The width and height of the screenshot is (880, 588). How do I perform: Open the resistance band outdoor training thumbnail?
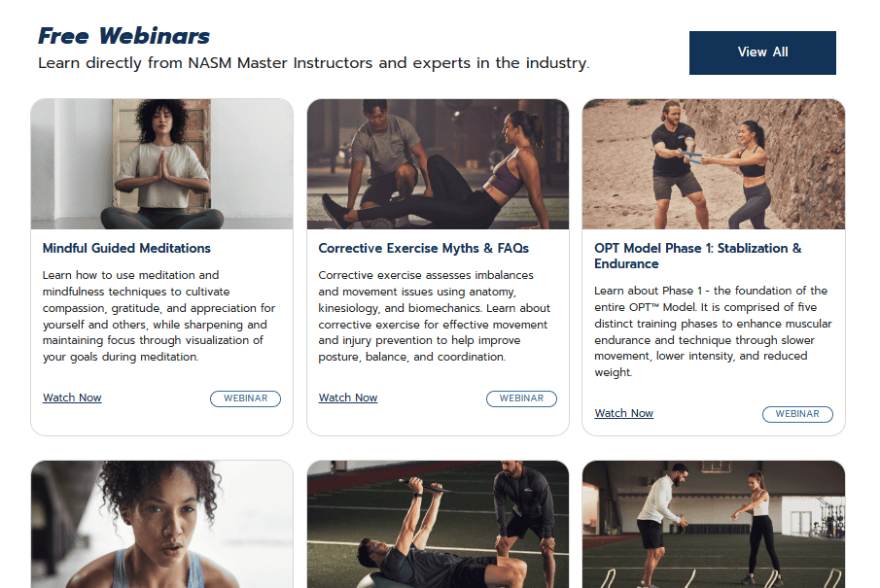pyautogui.click(x=714, y=164)
